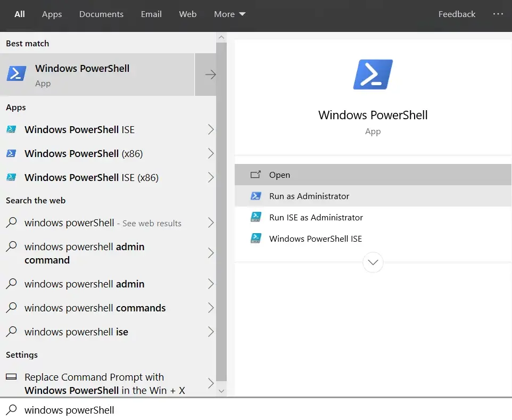This screenshot has width=512, height=420.
Task: Expand Windows PowerShell ISE (x86) chevron
Action: coord(211,177)
